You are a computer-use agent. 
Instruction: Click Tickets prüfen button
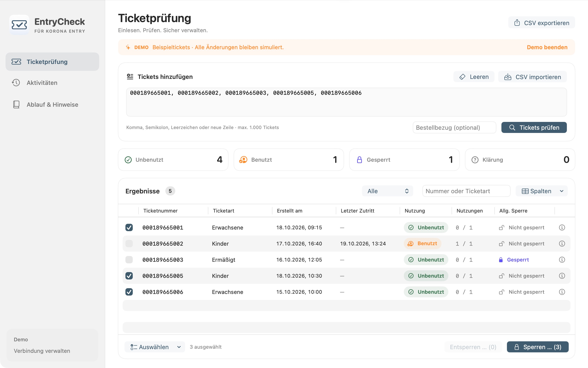(534, 127)
